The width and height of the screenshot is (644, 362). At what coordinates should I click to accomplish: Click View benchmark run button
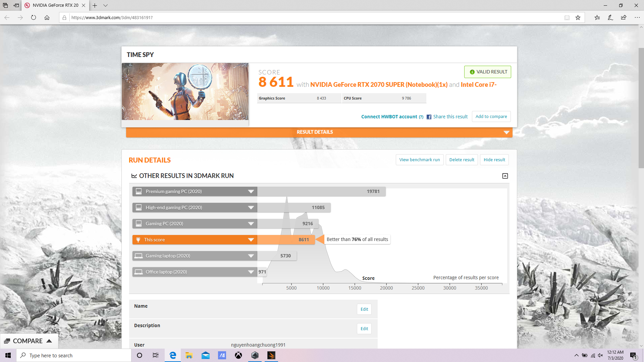click(x=420, y=160)
